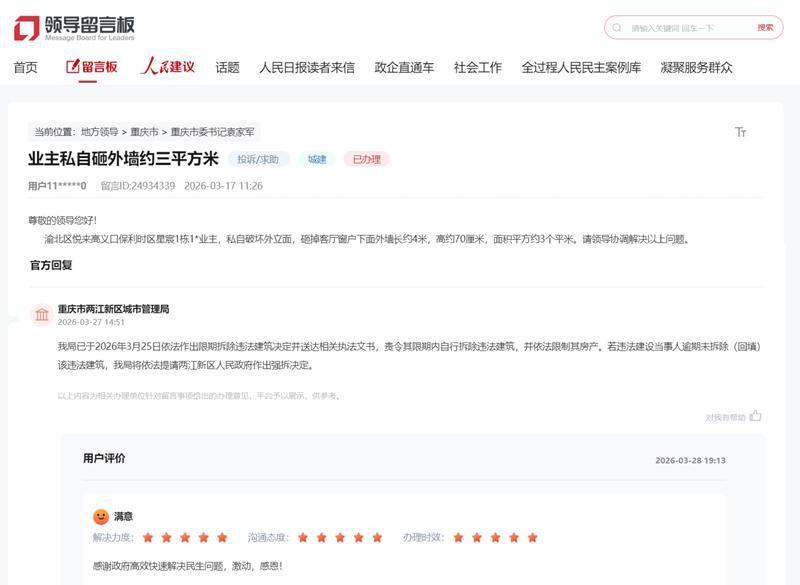
Task: Click the 满意 smiley face icon
Action: point(101,516)
